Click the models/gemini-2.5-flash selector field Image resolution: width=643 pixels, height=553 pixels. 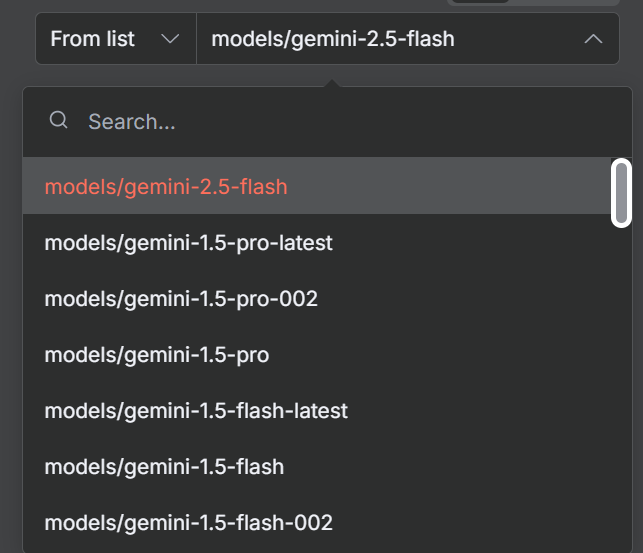click(390, 39)
